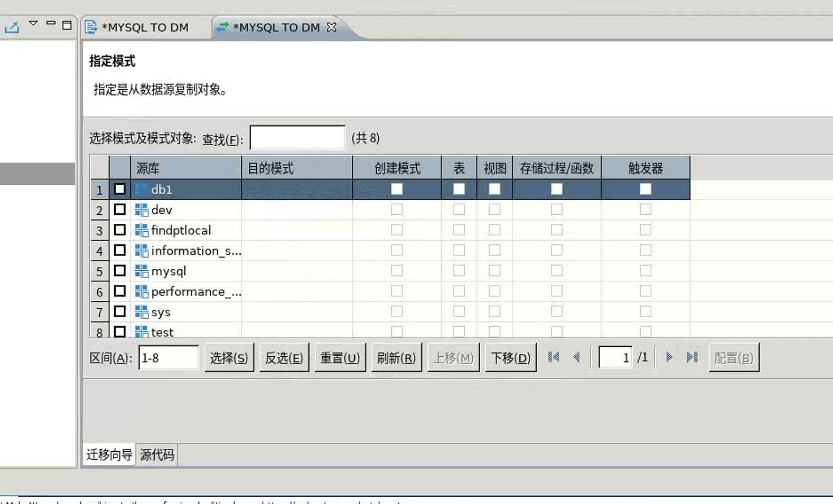Switch to the first *MYSQL TO DM tab

(x=144, y=27)
